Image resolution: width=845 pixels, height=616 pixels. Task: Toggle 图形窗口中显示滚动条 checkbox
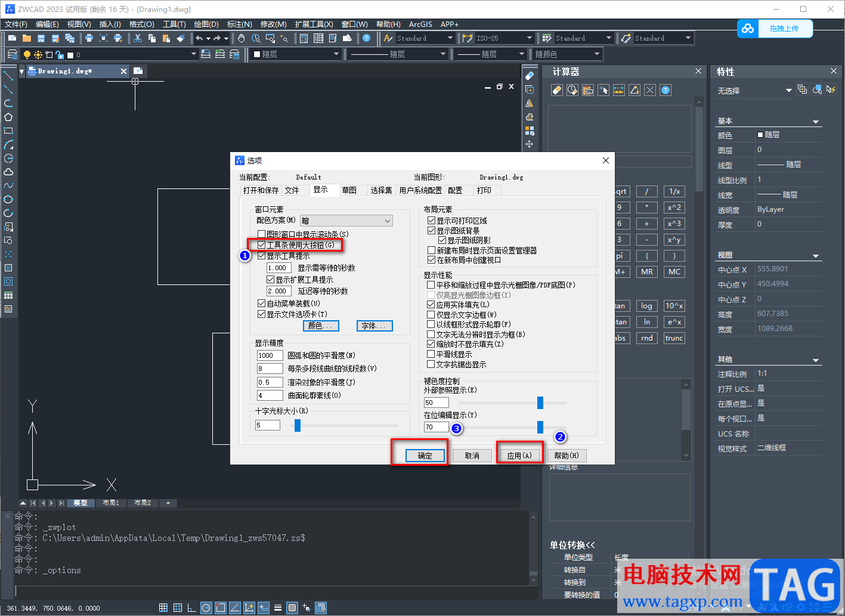261,234
